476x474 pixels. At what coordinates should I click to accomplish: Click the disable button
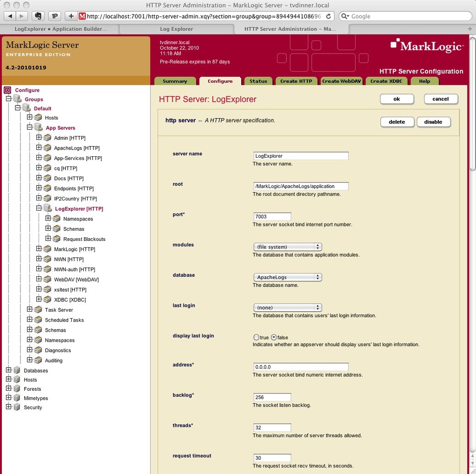pos(434,122)
